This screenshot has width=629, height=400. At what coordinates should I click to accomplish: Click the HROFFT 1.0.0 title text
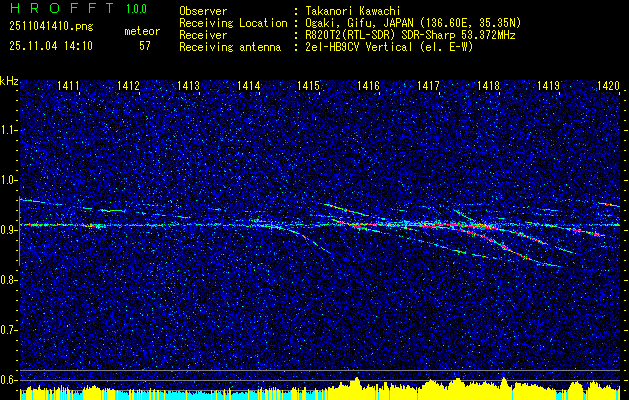click(x=78, y=8)
